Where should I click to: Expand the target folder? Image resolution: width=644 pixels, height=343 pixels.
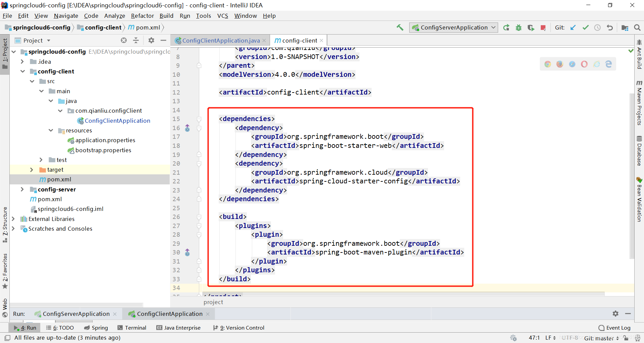32,170
